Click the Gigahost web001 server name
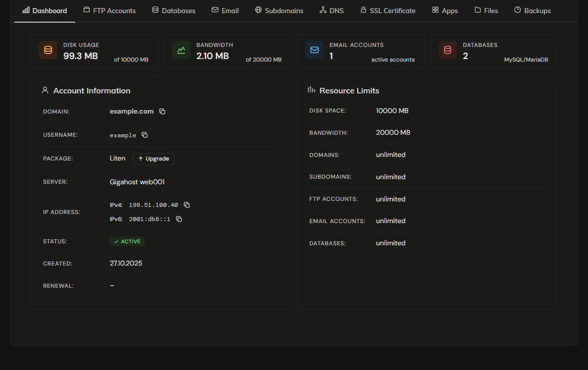The width and height of the screenshot is (588, 370). point(137,182)
